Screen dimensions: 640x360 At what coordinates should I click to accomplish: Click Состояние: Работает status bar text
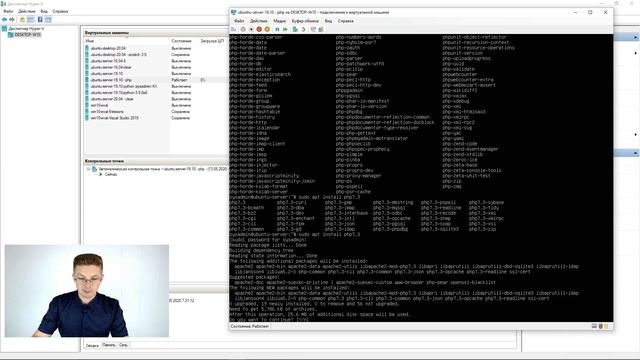pos(249,326)
